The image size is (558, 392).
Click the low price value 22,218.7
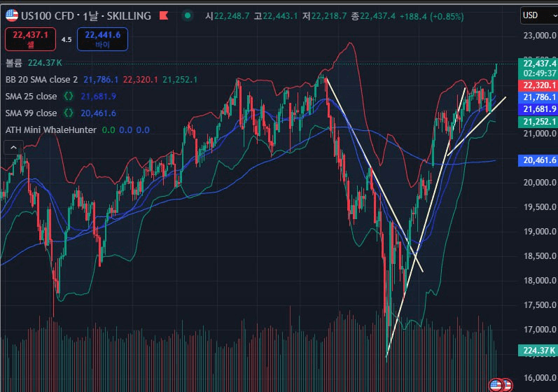329,16
